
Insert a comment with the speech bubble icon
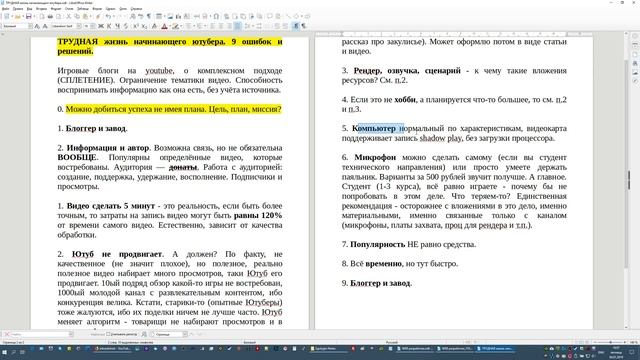[x=270, y=16]
